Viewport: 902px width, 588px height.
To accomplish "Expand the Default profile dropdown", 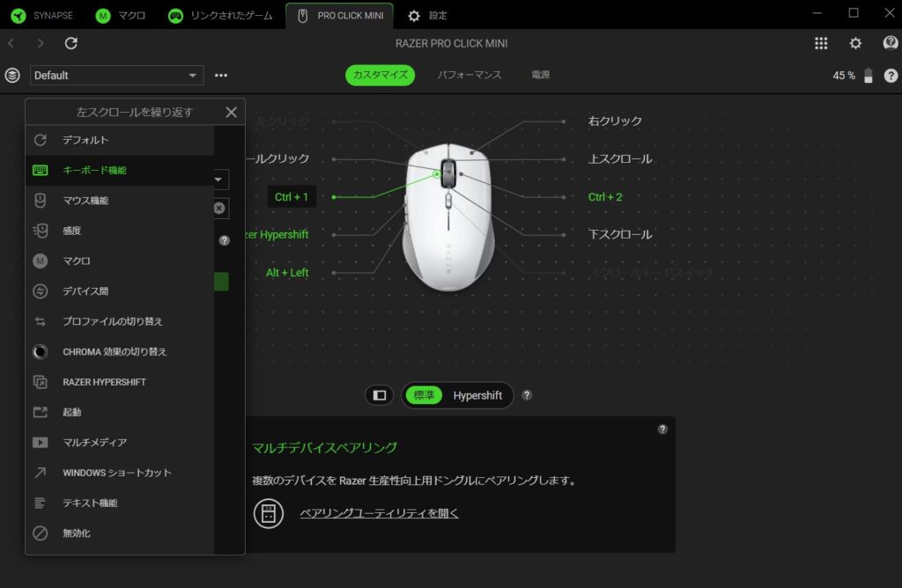I will coord(117,76).
